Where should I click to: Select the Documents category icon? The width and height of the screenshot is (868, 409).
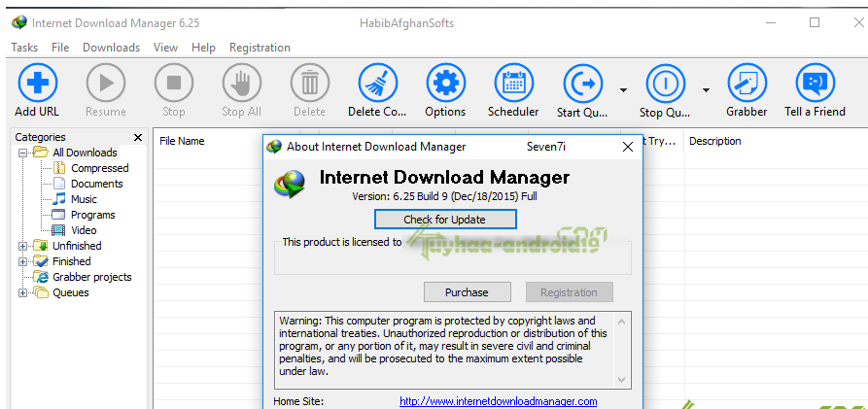[58, 184]
